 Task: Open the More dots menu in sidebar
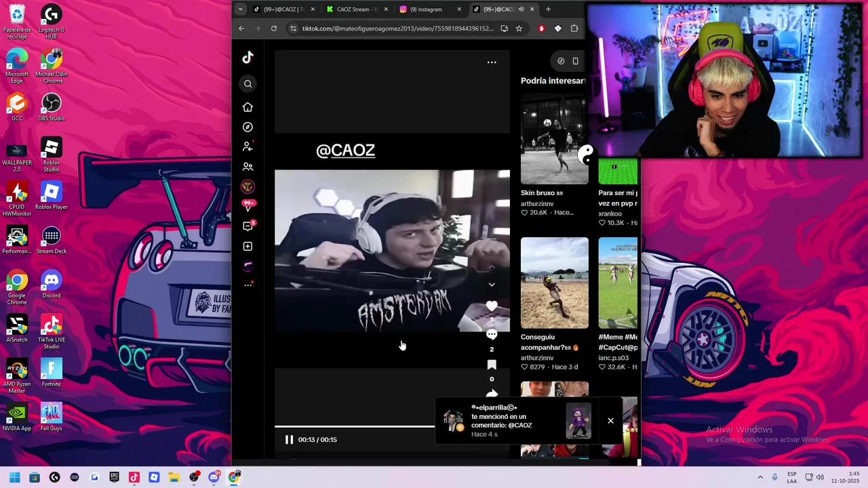(x=248, y=285)
